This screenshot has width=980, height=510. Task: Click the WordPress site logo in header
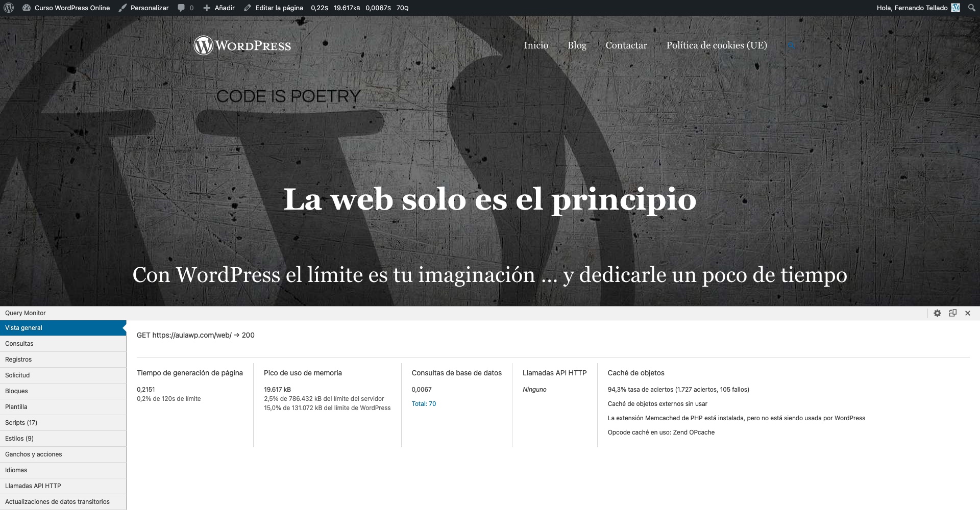pyautogui.click(x=242, y=45)
